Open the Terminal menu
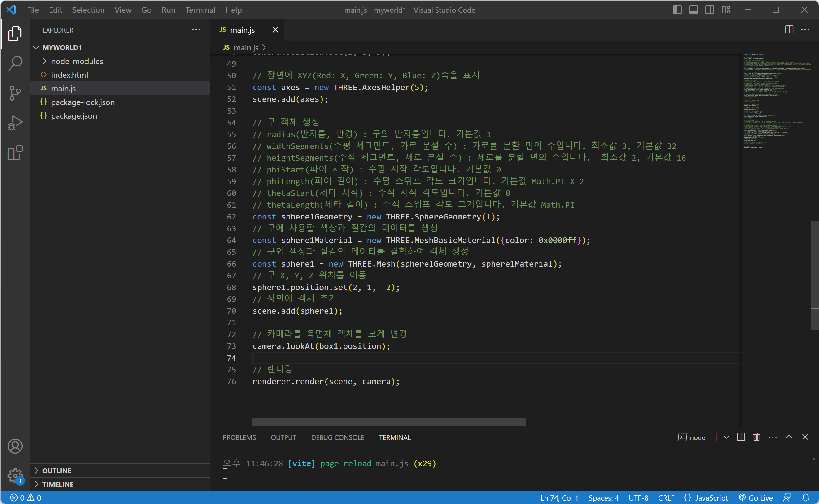This screenshot has width=819, height=504. pos(200,10)
